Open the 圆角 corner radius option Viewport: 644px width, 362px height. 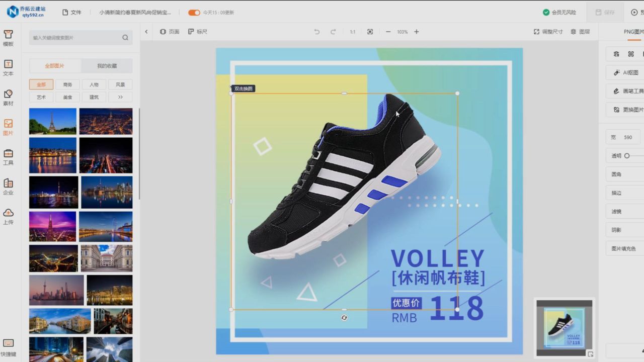625,174
